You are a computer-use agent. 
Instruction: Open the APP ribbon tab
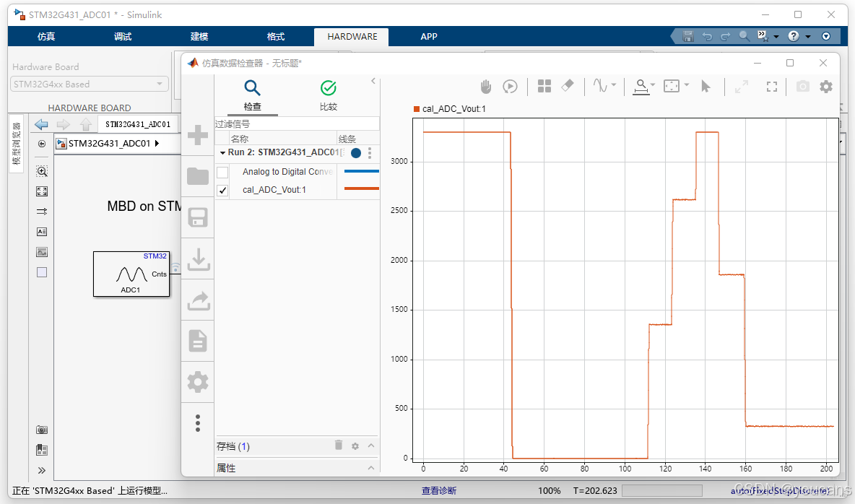tap(429, 37)
